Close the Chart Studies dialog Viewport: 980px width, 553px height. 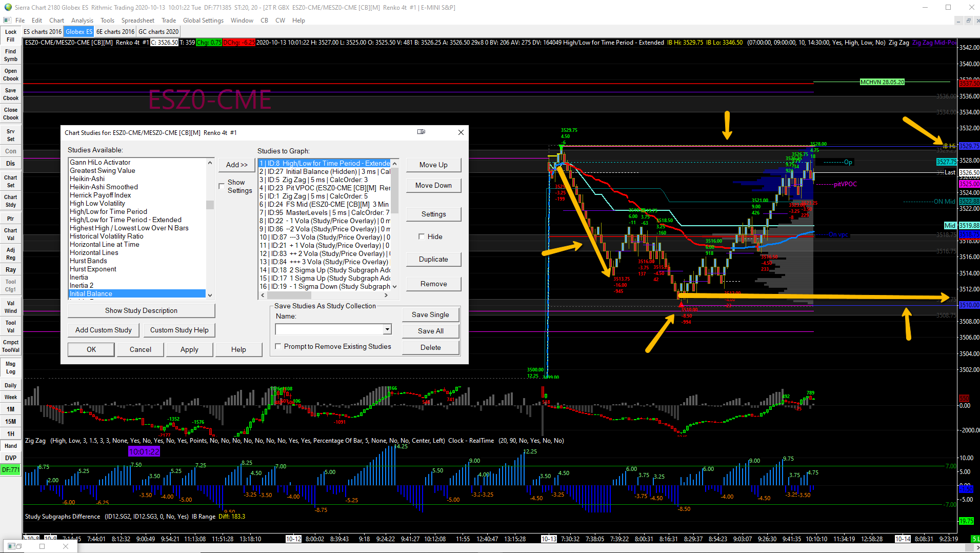[x=461, y=132]
